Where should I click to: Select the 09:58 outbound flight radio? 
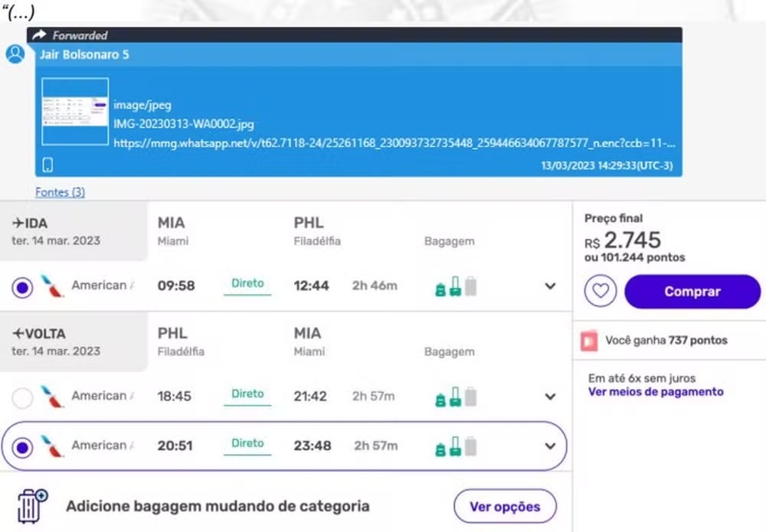click(x=23, y=287)
